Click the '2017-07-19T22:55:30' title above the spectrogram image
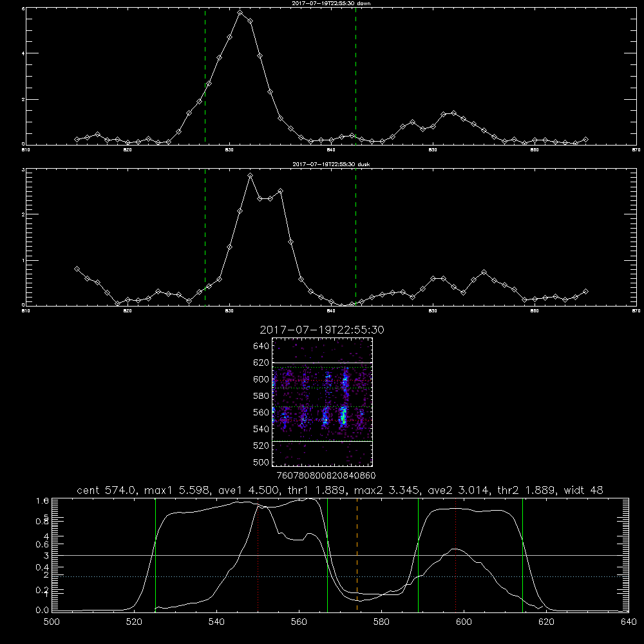Viewport: 644px width, 644px height. coord(322,330)
